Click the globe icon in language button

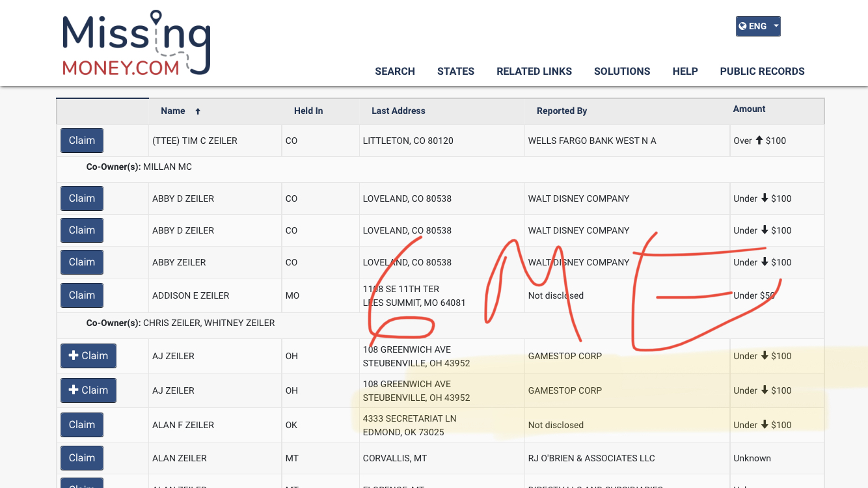tap(743, 27)
